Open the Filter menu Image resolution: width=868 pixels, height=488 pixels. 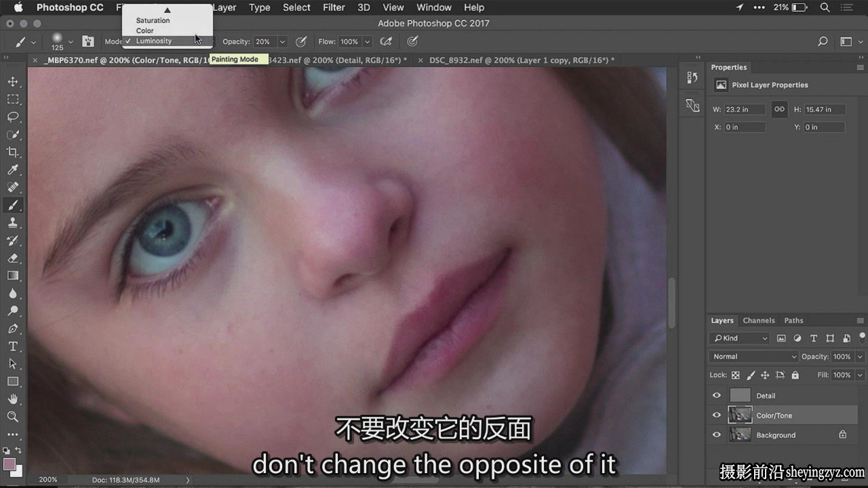(x=334, y=7)
